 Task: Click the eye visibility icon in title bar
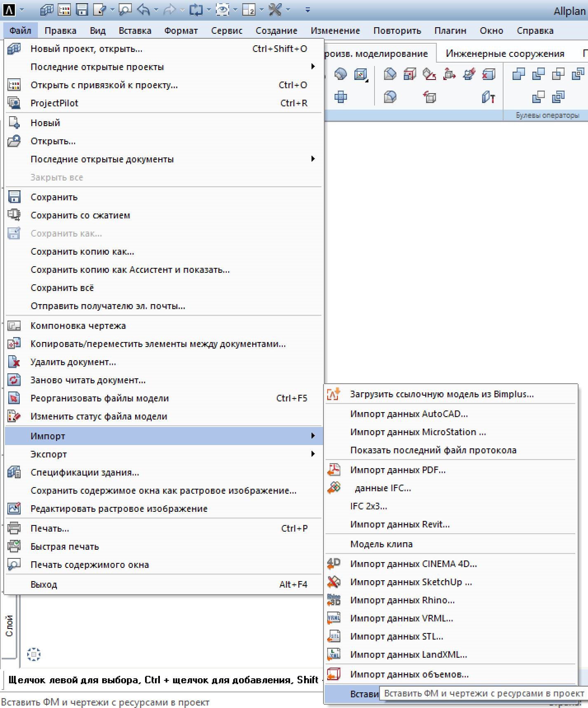pos(223,9)
